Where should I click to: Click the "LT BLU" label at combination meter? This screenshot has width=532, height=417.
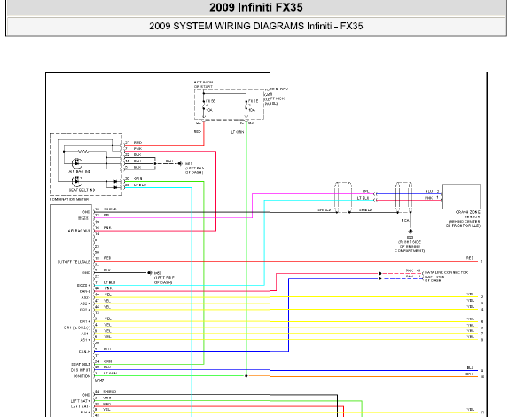[140, 185]
